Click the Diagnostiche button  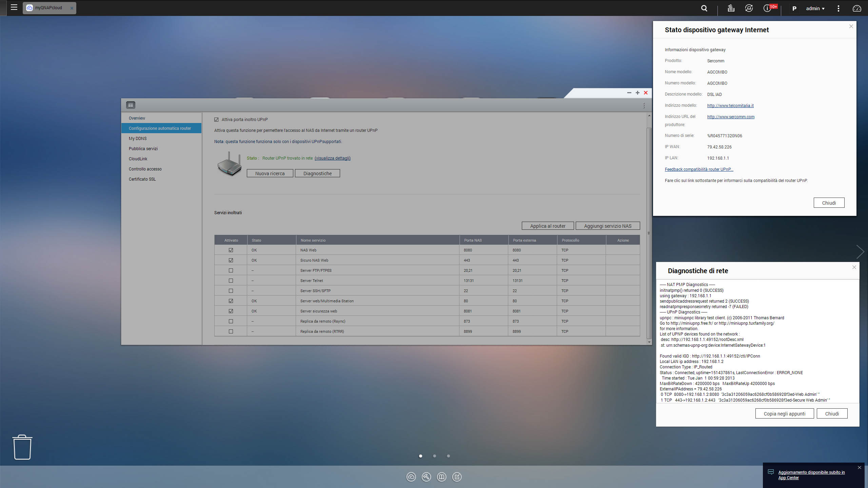pos(317,174)
